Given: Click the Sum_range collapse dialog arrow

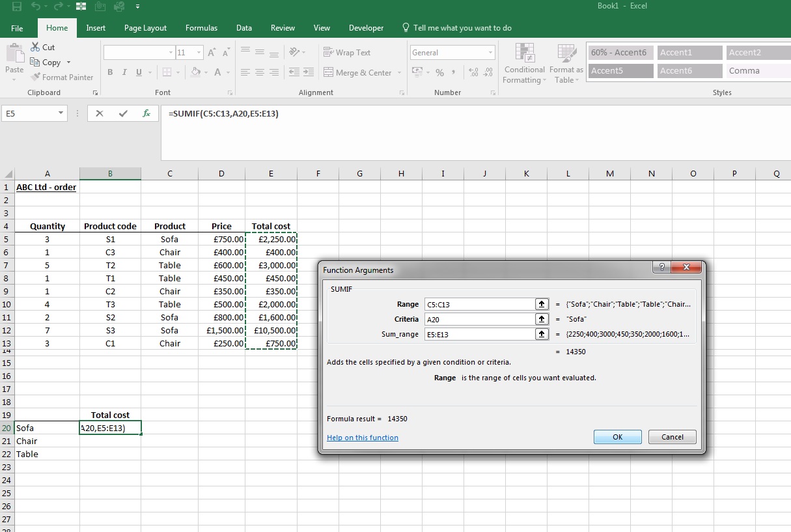Looking at the screenshot, I should click(541, 334).
